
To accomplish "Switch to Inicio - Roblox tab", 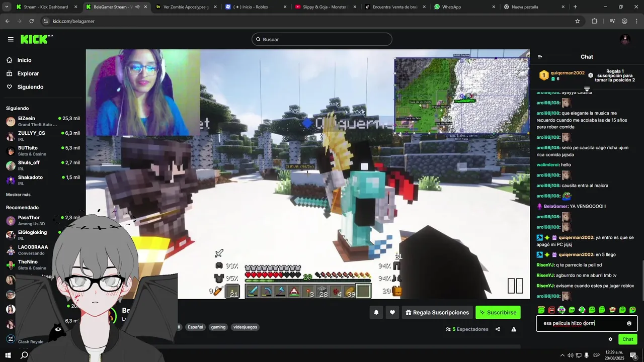I will click(x=256, y=7).
